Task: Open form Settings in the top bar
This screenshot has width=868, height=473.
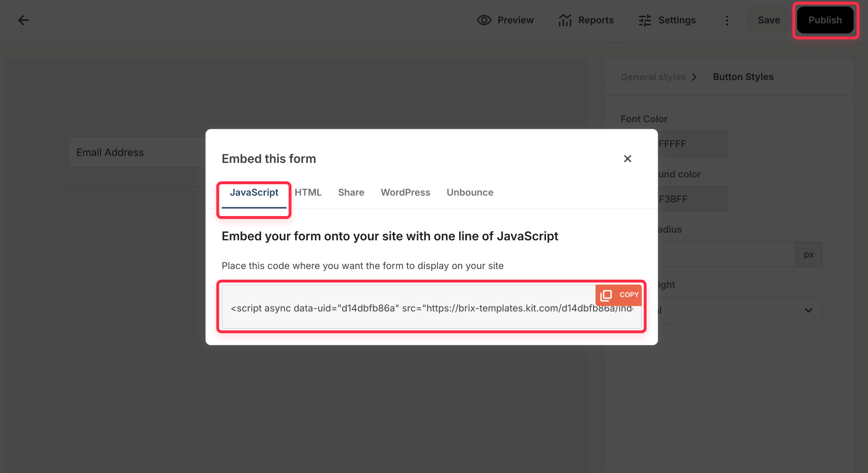Action: [667, 20]
